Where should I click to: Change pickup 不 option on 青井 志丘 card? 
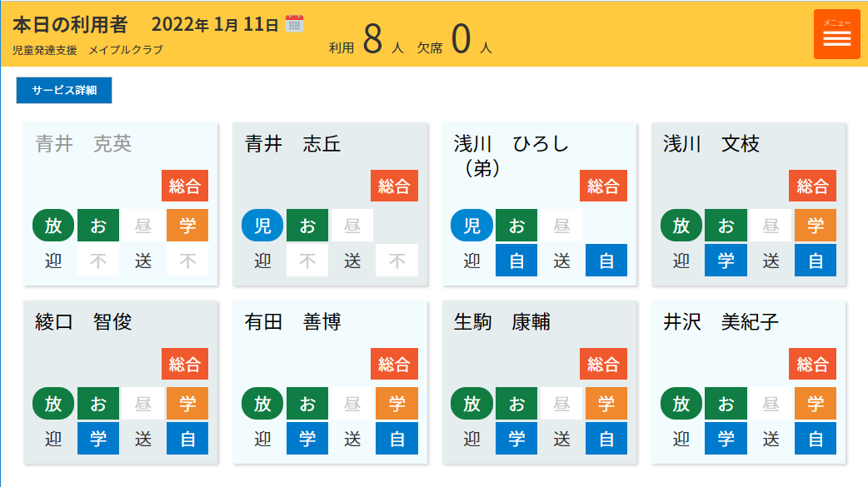pos(307,261)
